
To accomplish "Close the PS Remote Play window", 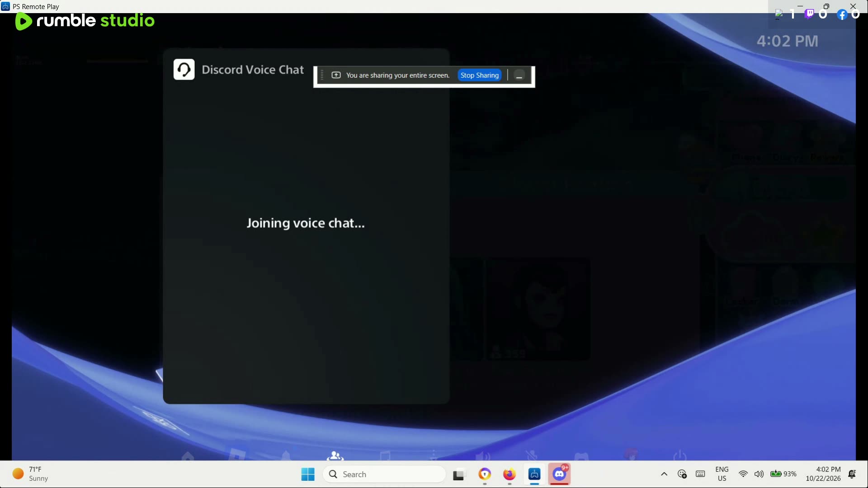I will coord(853,6).
